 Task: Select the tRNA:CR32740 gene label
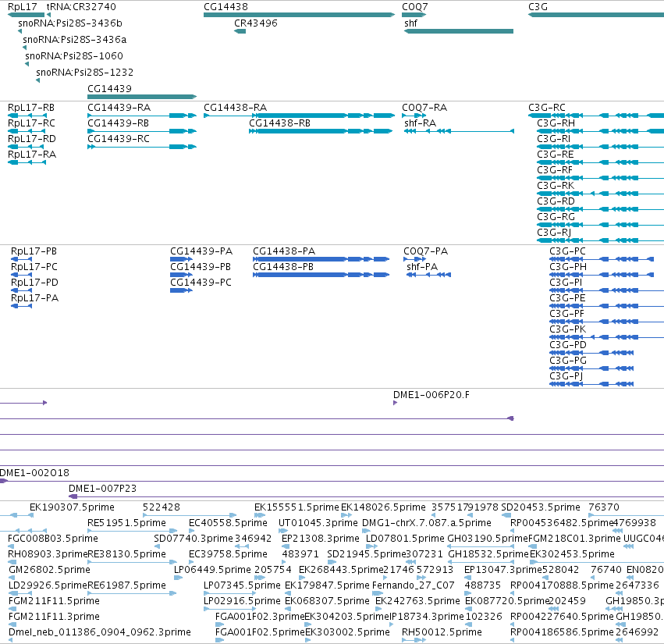(x=81, y=7)
